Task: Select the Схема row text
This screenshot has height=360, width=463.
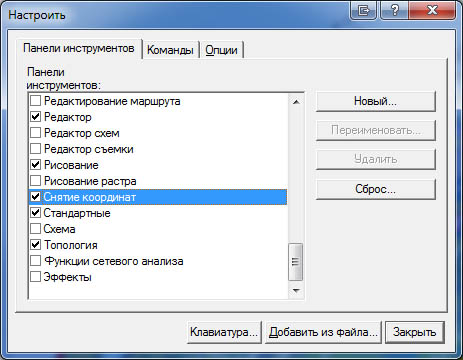Action: coord(59,229)
